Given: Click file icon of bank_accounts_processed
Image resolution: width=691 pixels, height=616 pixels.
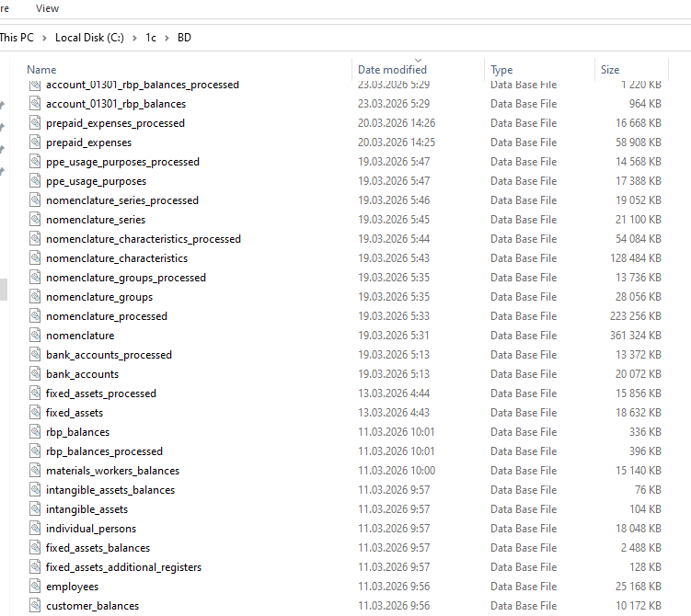Looking at the screenshot, I should click(x=35, y=355).
